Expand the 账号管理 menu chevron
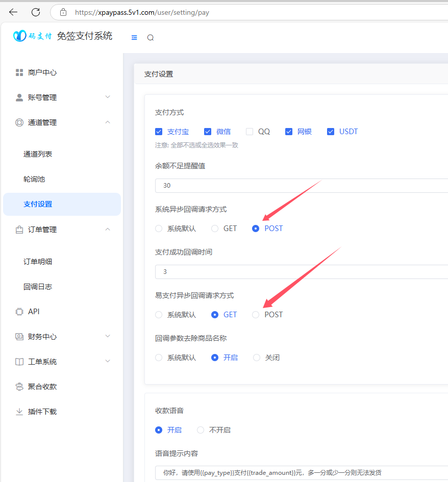448x482 pixels. click(x=108, y=97)
